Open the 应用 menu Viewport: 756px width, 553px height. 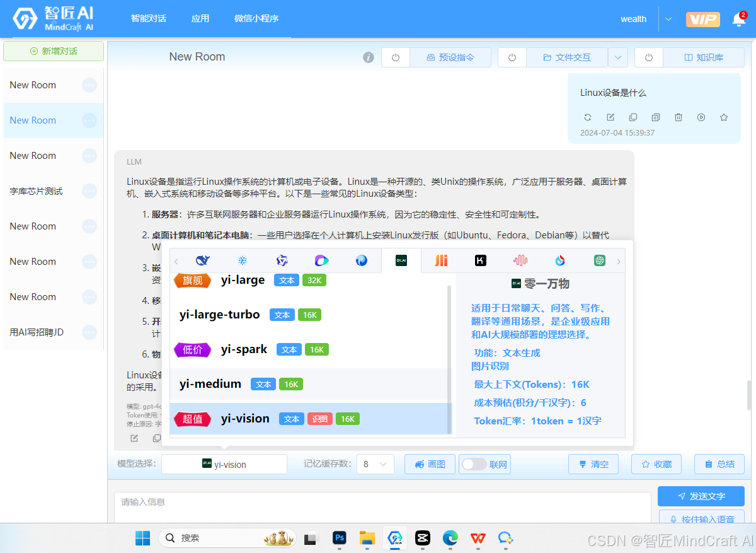tap(200, 18)
